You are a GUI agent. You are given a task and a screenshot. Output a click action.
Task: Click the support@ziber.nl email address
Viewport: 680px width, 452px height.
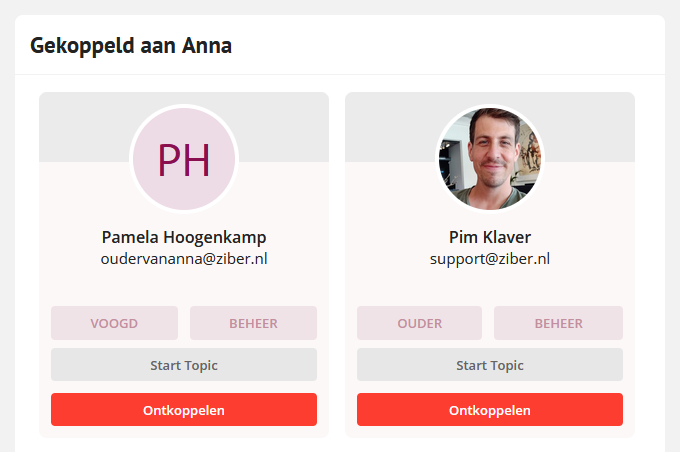[490, 259]
